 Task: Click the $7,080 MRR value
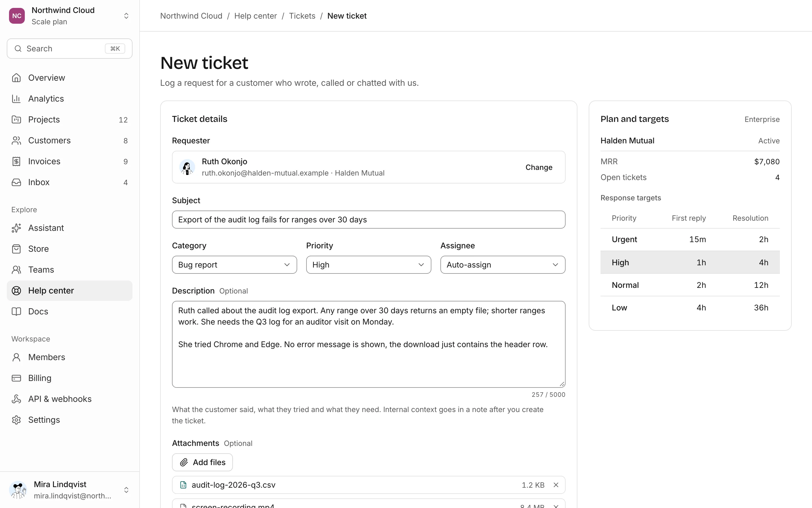click(x=767, y=161)
